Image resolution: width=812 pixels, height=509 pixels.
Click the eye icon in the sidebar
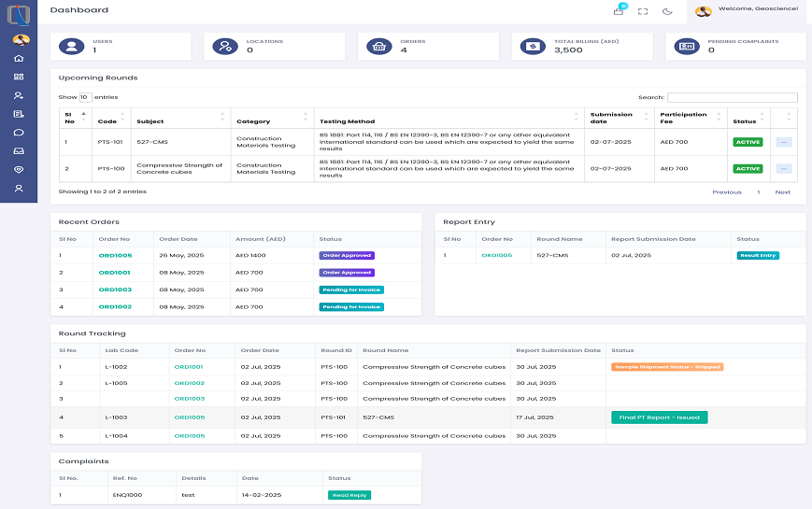[x=19, y=169]
